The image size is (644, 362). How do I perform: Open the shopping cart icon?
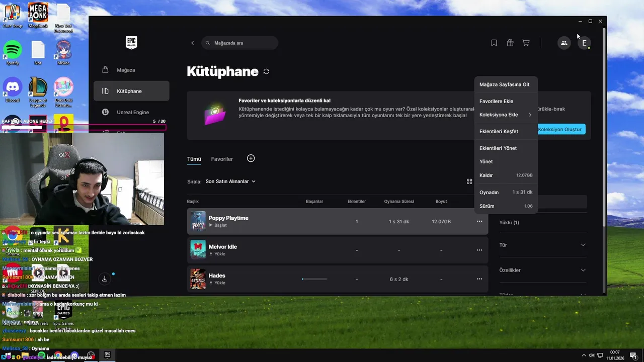coord(526,43)
